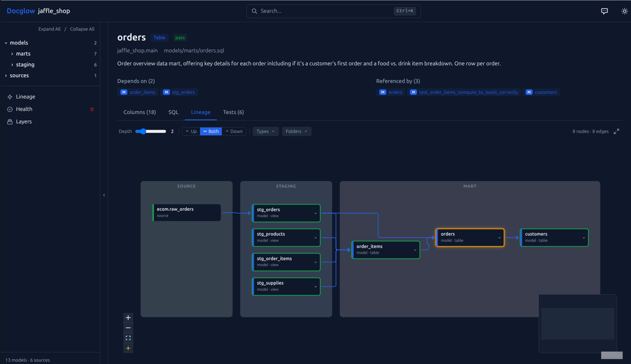Toggle Both direction mode
Viewport: 631px width, 364px height.
[x=211, y=131]
